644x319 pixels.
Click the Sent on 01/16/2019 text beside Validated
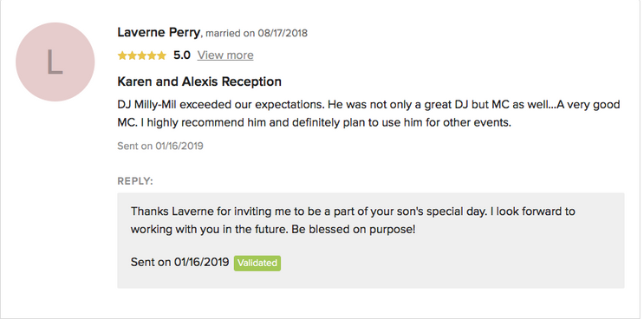(179, 262)
